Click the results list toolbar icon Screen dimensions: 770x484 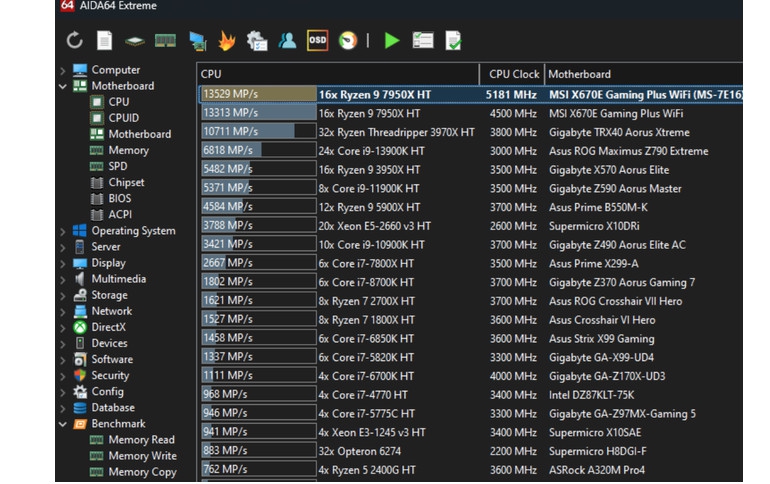[x=423, y=40]
